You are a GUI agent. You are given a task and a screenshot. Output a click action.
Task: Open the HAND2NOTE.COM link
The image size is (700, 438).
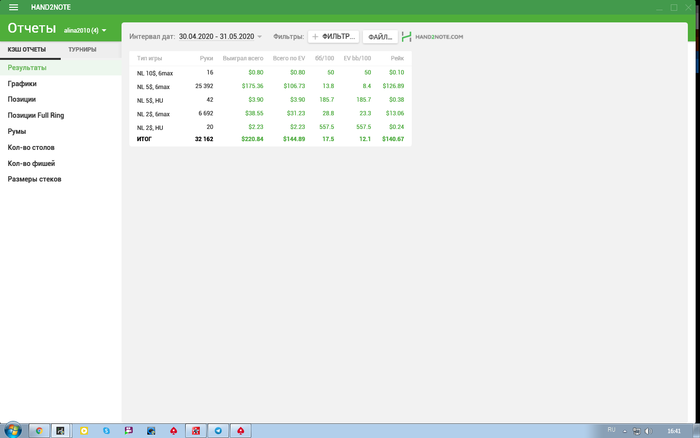[439, 37]
